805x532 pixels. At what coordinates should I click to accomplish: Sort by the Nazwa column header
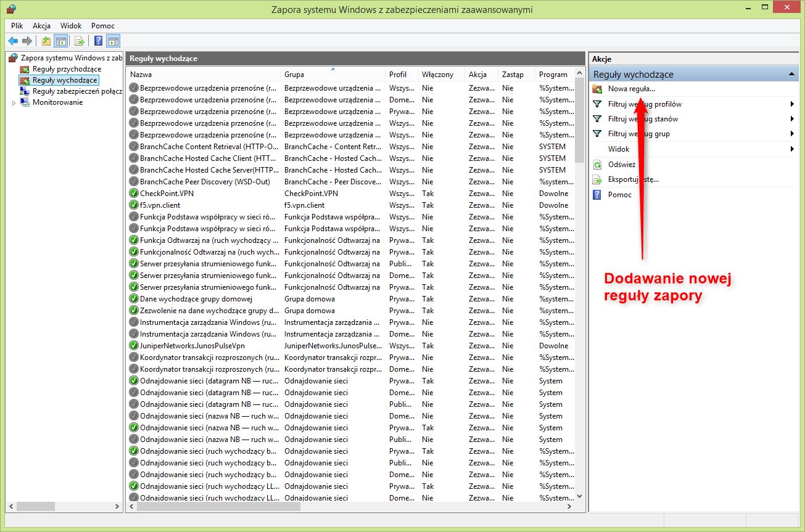click(x=204, y=75)
